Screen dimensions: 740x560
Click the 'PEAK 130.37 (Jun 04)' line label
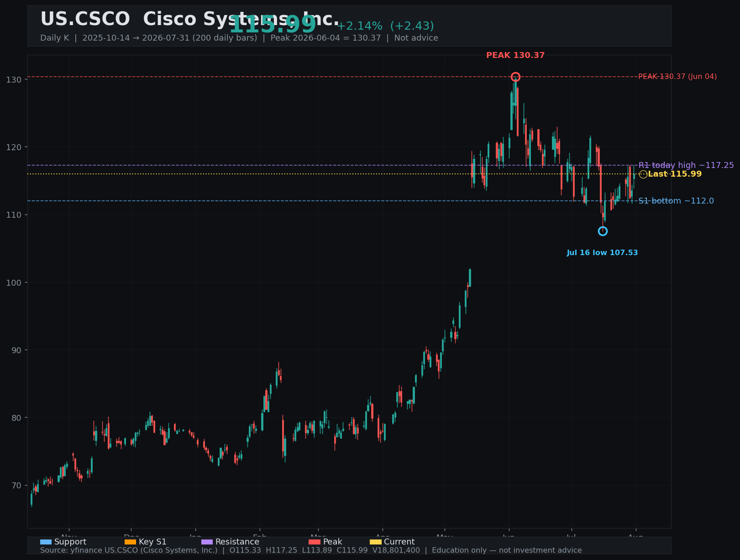tap(677, 77)
